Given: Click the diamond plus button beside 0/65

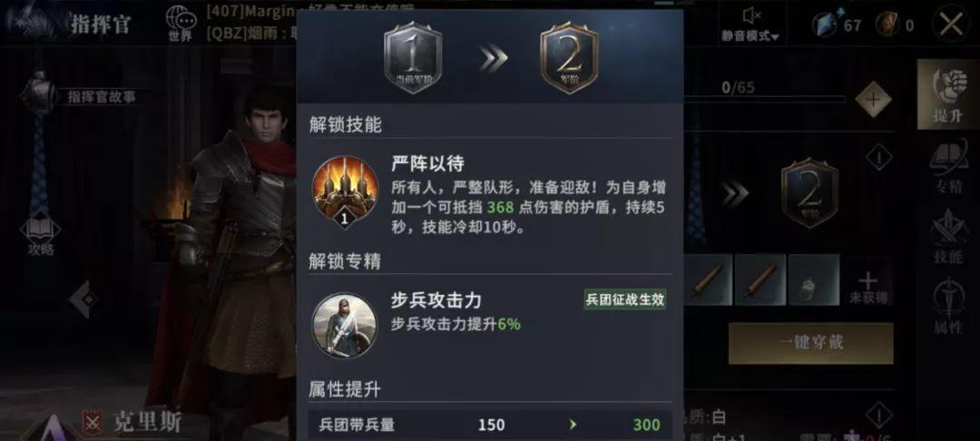Looking at the screenshot, I should pyautogui.click(x=873, y=99).
